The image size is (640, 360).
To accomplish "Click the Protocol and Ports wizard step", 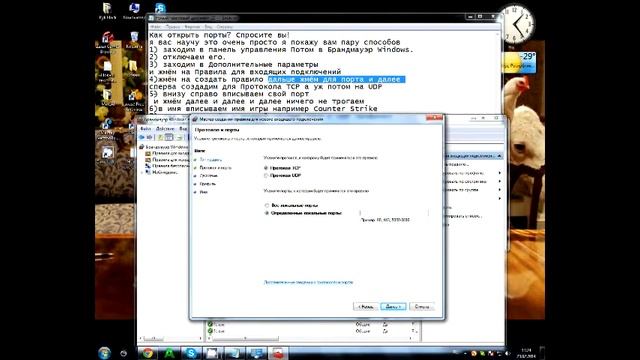I will pyautogui.click(x=215, y=168).
